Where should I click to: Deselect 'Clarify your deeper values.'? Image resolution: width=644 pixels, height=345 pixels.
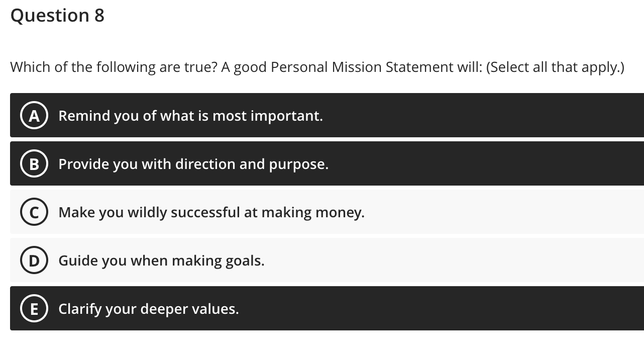(148, 308)
